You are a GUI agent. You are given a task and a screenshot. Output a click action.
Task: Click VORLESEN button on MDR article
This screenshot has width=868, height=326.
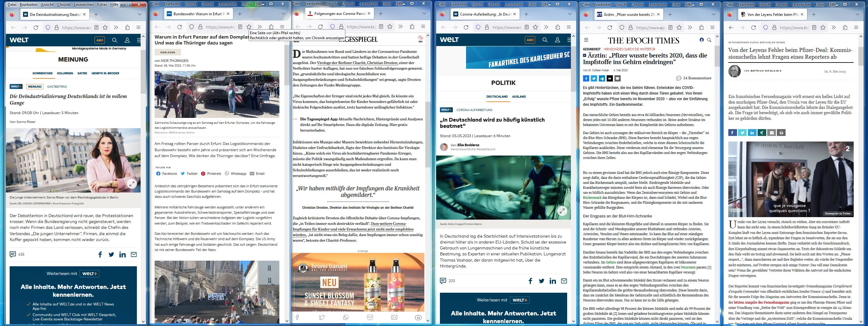[x=168, y=52]
